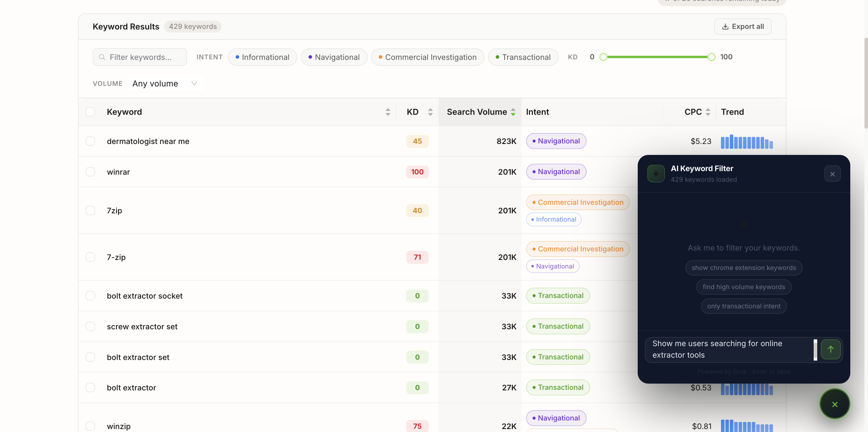Sort the Keyword column arrows
This screenshot has height=432, width=868.
(388, 112)
